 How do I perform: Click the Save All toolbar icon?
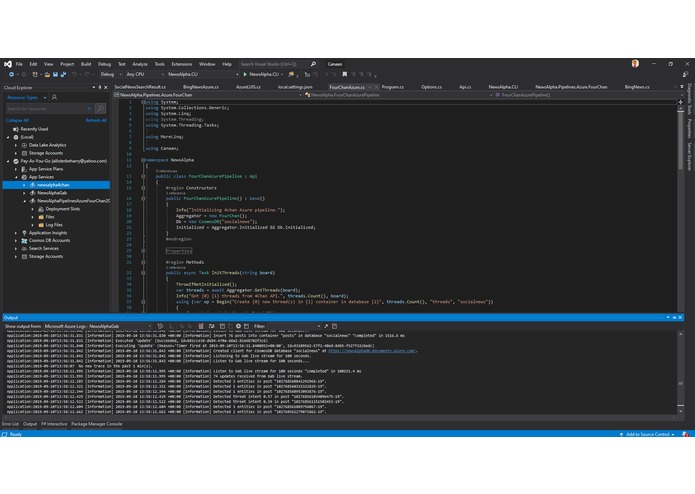(63, 74)
